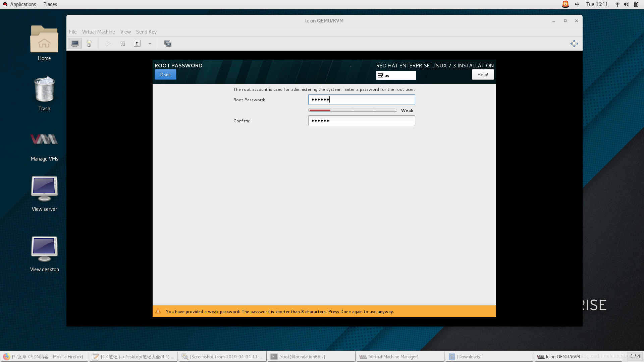Open the View server desktop icon

coord(44,194)
